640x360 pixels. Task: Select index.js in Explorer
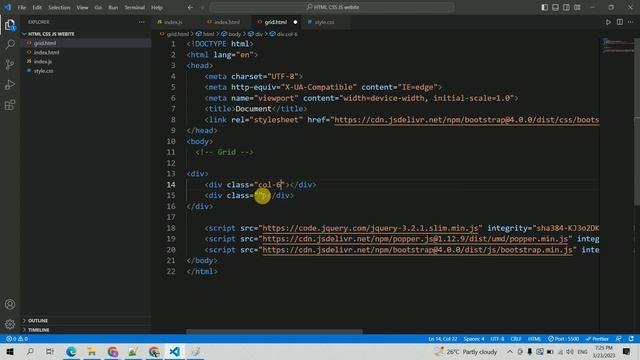pyautogui.click(x=42, y=62)
